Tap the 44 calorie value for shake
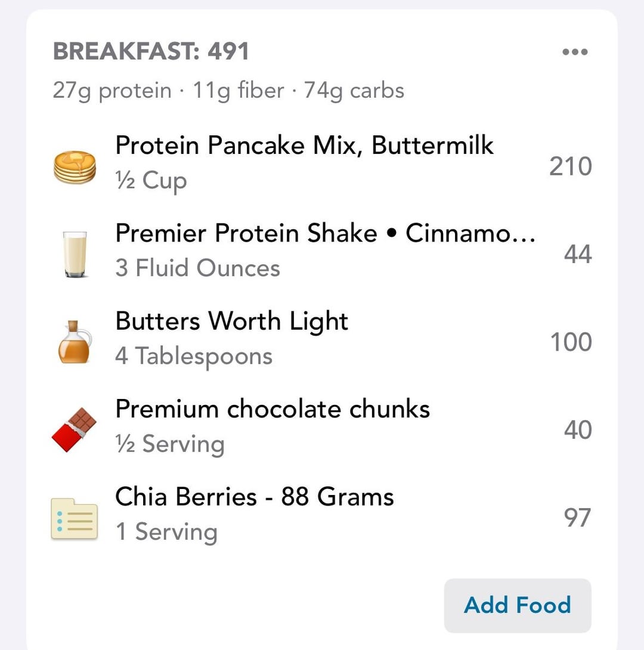The width and height of the screenshot is (644, 650). (577, 255)
